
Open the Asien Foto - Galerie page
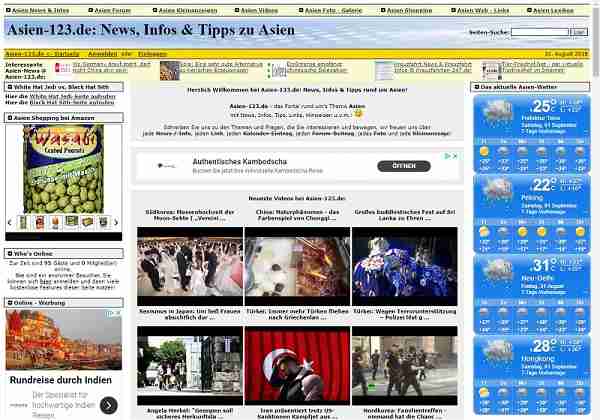[333, 11]
